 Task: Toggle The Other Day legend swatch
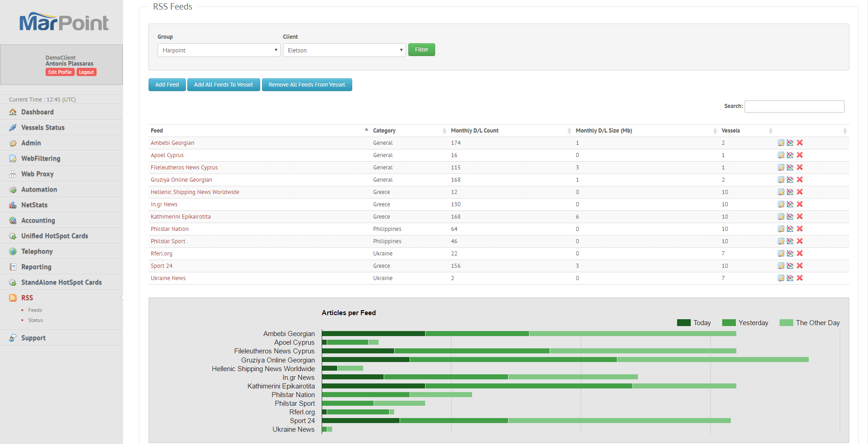(x=786, y=323)
